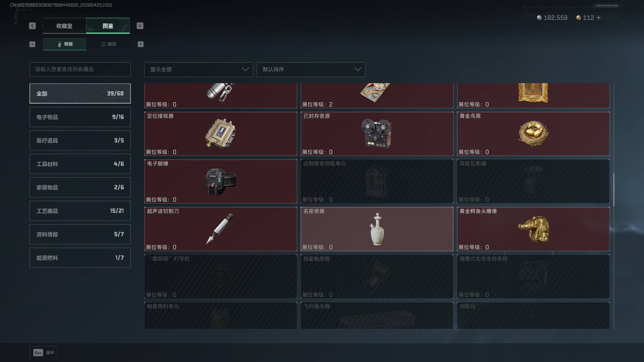Image resolution: width=644 pixels, height=362 pixels.
Task: Open the 默认排序 sort dropdown
Action: pos(311,69)
